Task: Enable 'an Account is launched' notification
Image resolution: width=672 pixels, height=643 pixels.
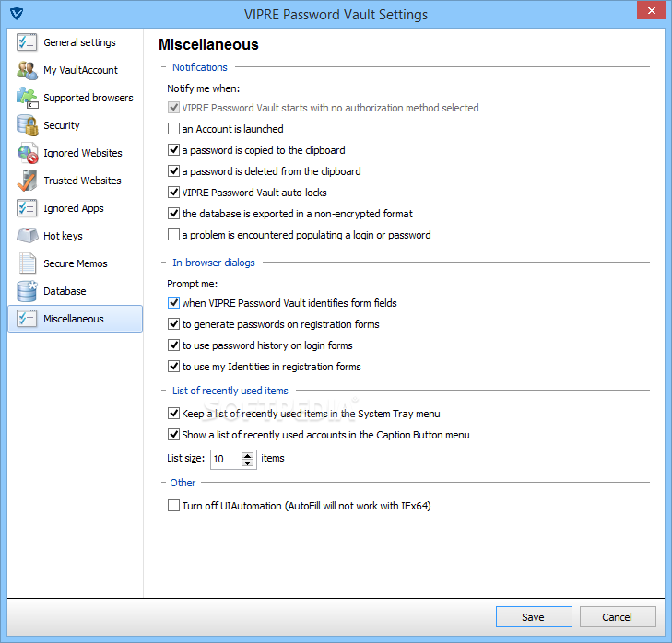Action: [x=173, y=129]
